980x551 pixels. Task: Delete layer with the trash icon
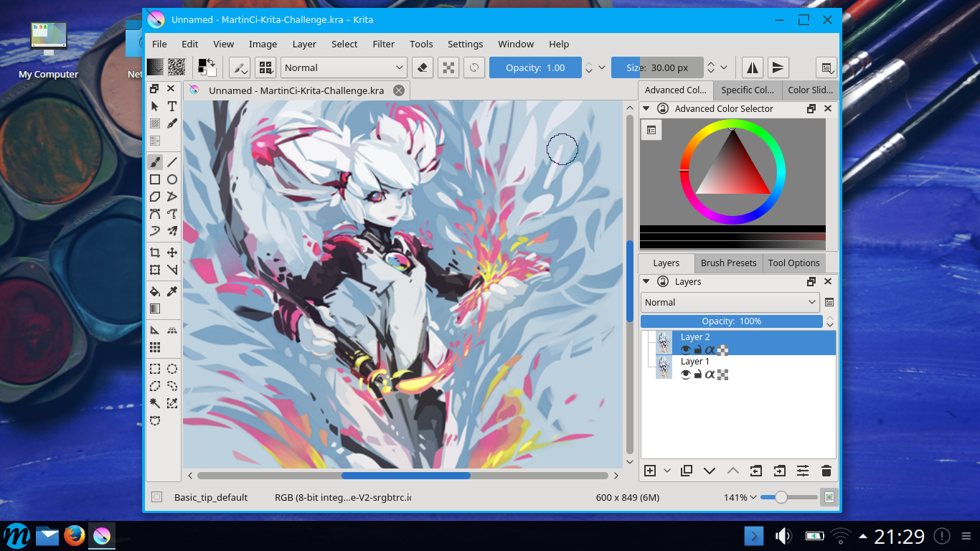(826, 471)
